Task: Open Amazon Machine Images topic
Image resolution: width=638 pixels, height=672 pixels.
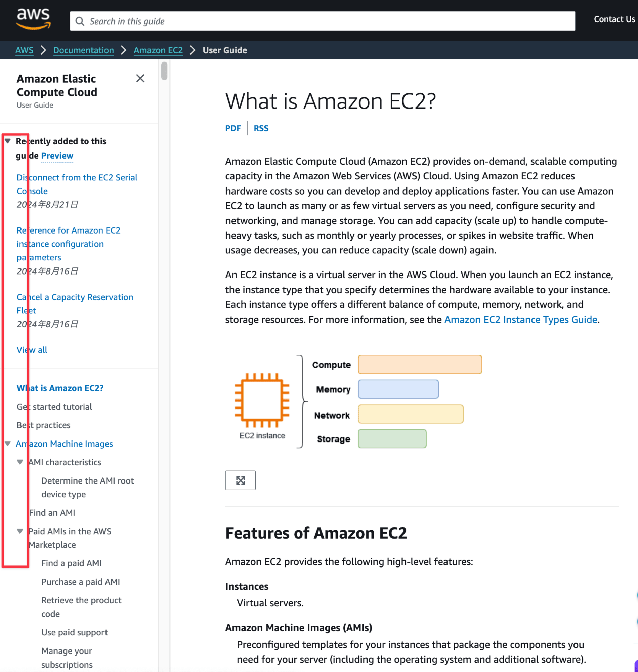Action: click(x=65, y=444)
